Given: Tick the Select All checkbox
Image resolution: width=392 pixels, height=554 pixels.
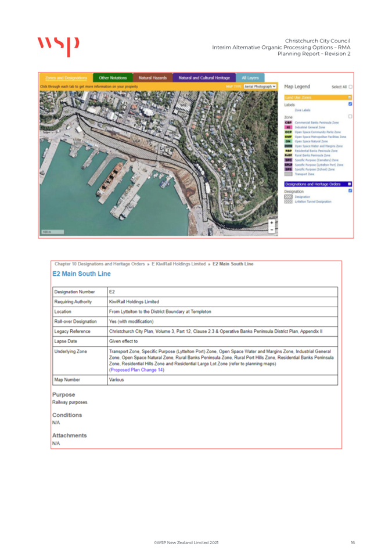Looking at the screenshot, I should (350, 87).
